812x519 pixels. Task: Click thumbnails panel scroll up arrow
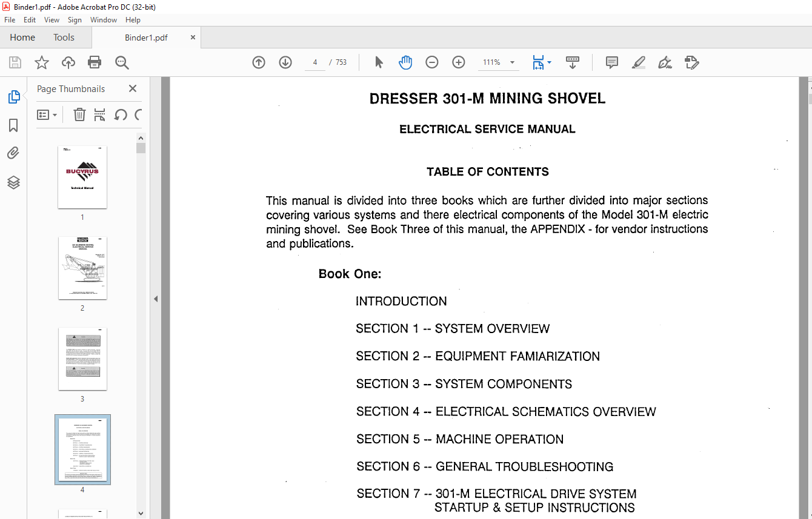point(141,138)
